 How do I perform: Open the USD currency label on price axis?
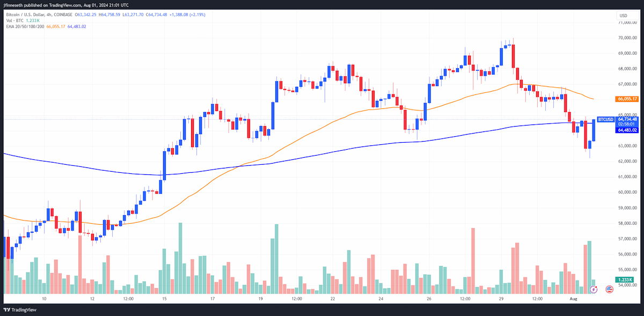pyautogui.click(x=623, y=16)
